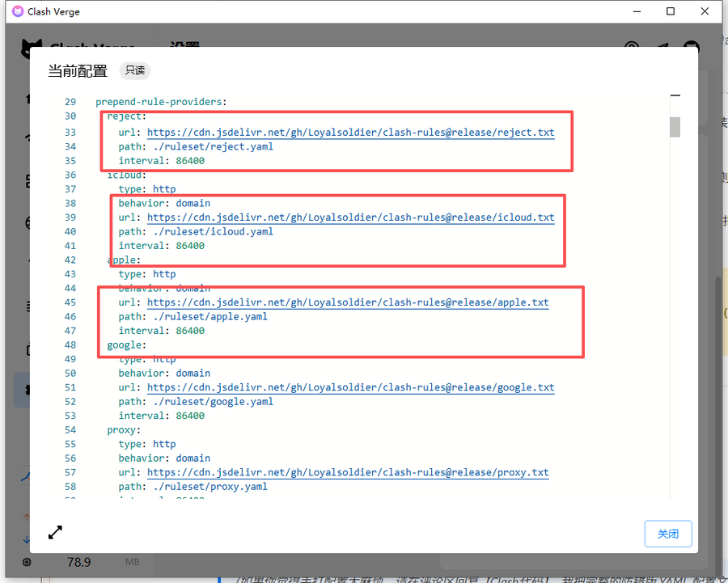This screenshot has width=728, height=583.
Task: Click the Clash Verge title bar icon
Action: (x=17, y=12)
